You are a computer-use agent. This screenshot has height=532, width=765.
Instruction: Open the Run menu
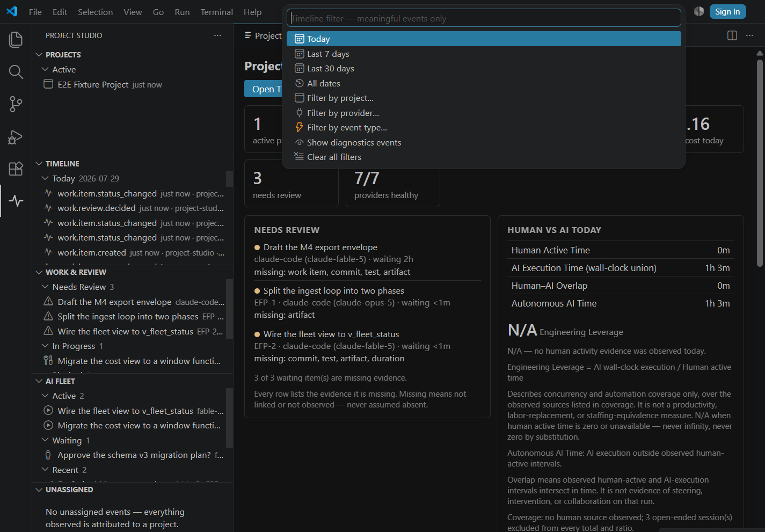(x=182, y=12)
